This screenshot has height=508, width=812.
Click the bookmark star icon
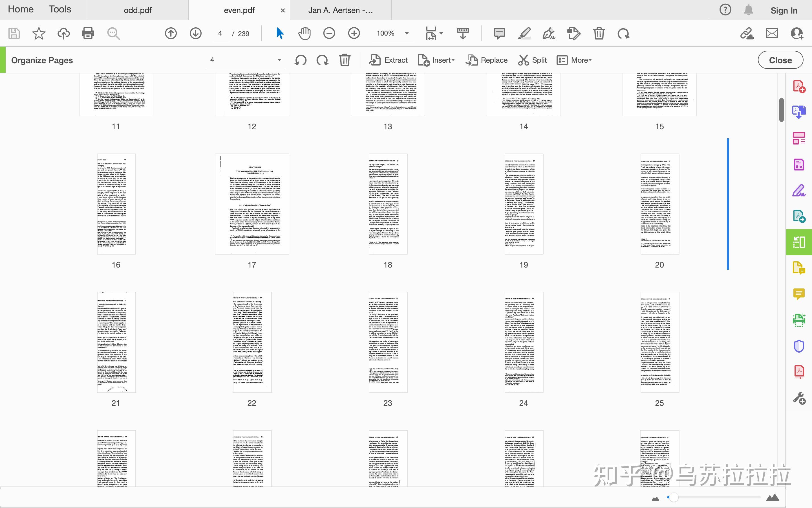[39, 34]
